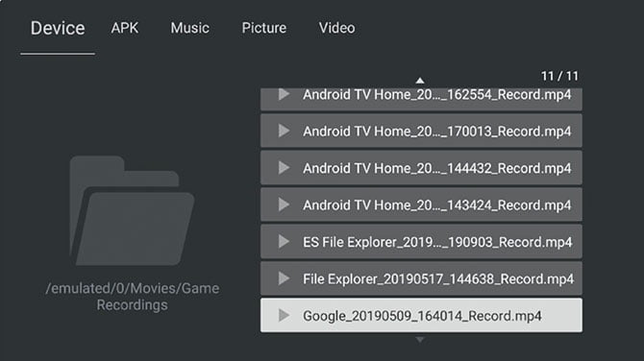Play icon for Android TV Home 143424 recording
The height and width of the screenshot is (361, 644).
point(284,205)
